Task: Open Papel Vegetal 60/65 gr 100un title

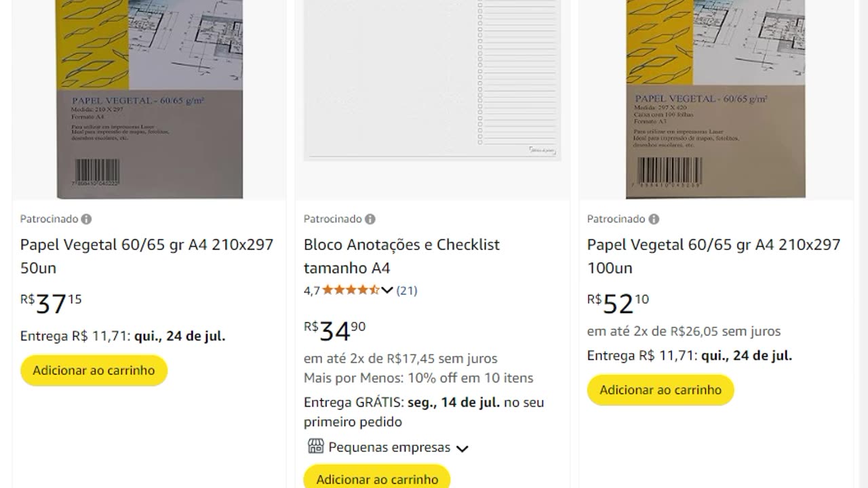Action: [x=713, y=256]
